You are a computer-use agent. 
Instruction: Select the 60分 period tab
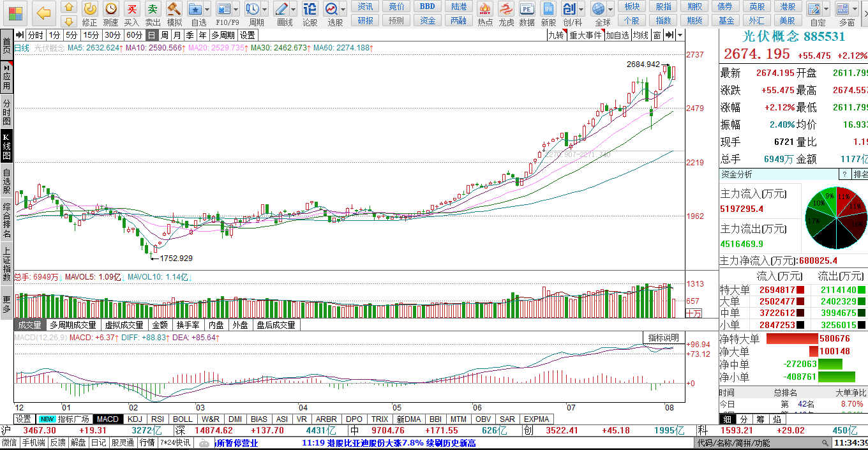coord(134,35)
